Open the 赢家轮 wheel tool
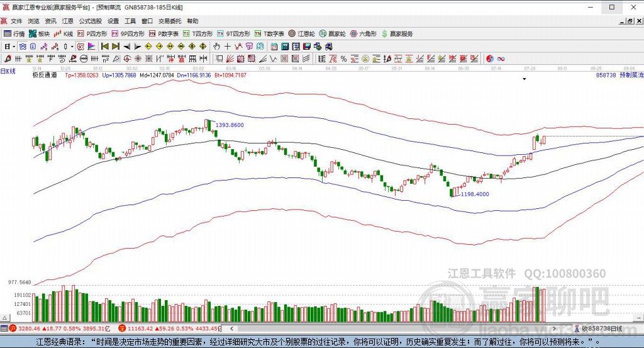The image size is (644, 348). 332,34
